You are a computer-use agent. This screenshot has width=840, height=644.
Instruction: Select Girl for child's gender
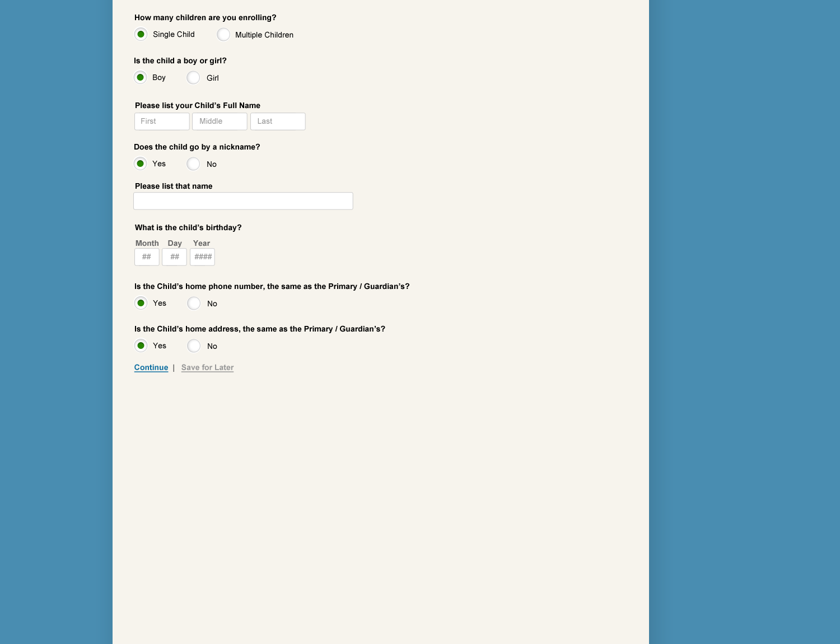(193, 78)
